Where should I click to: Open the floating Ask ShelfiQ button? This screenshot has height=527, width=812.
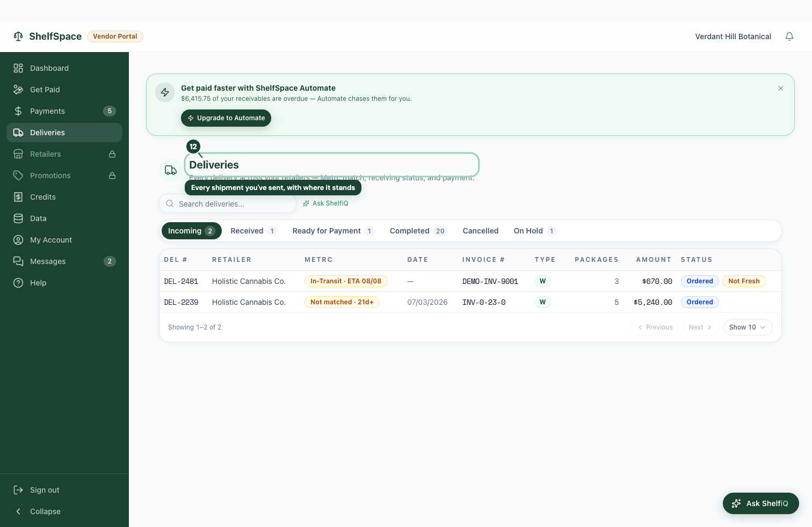[760, 503]
